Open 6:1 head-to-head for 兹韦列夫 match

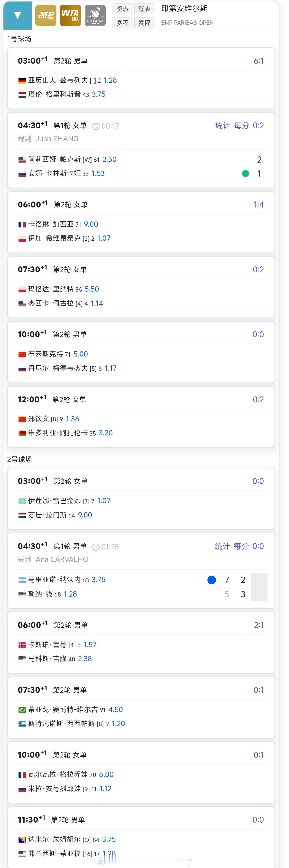click(259, 61)
